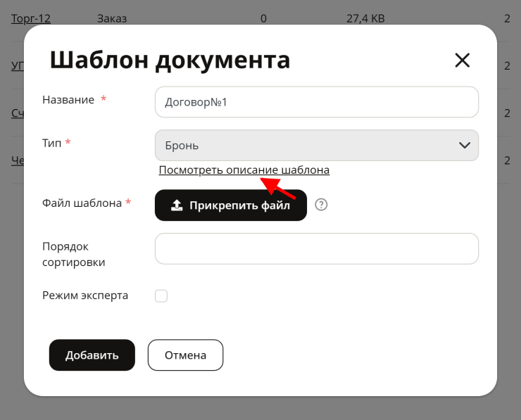
Task: Click the Шаблон документа heading
Action: [x=170, y=60]
